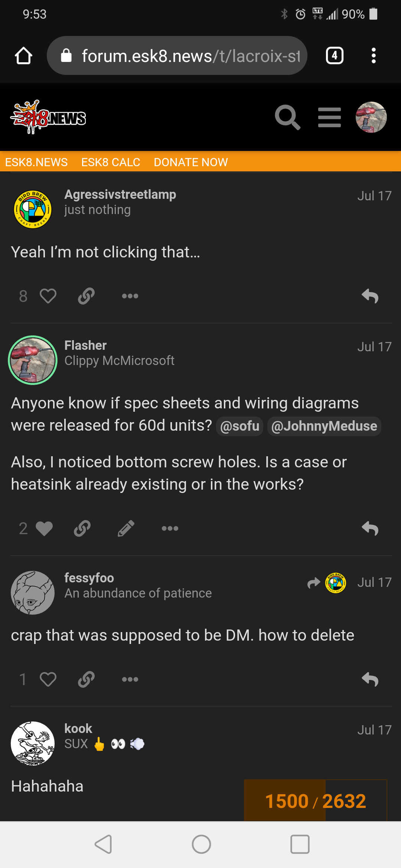
Task: Open the esk8 NEWS logo home
Action: (x=48, y=118)
